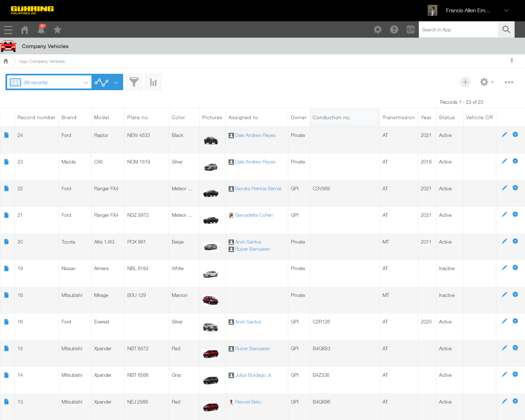Click the pin icon on breadcrumb bar
The height and width of the screenshot is (420, 525).
[x=512, y=61]
